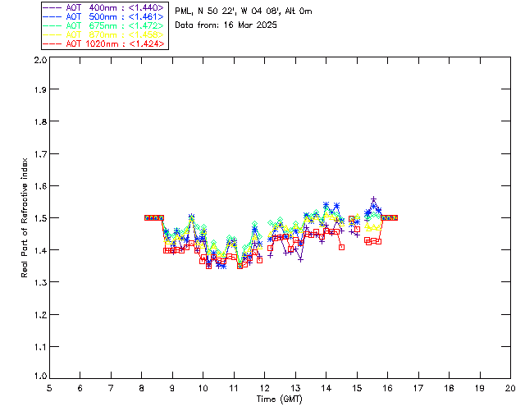The height and width of the screenshot is (420, 525).
Task: Click the 1.3 y-axis label
Action: 40,282
